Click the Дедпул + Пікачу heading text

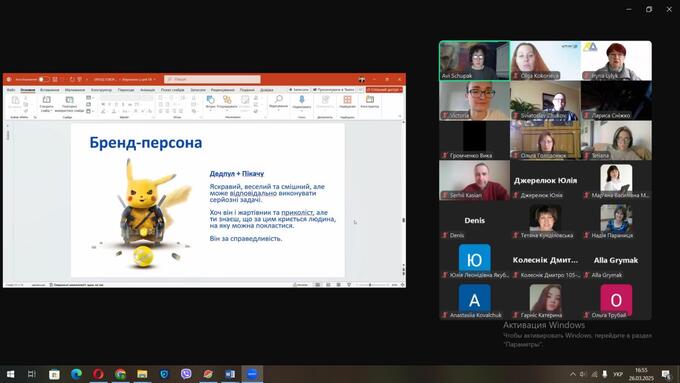pos(237,173)
